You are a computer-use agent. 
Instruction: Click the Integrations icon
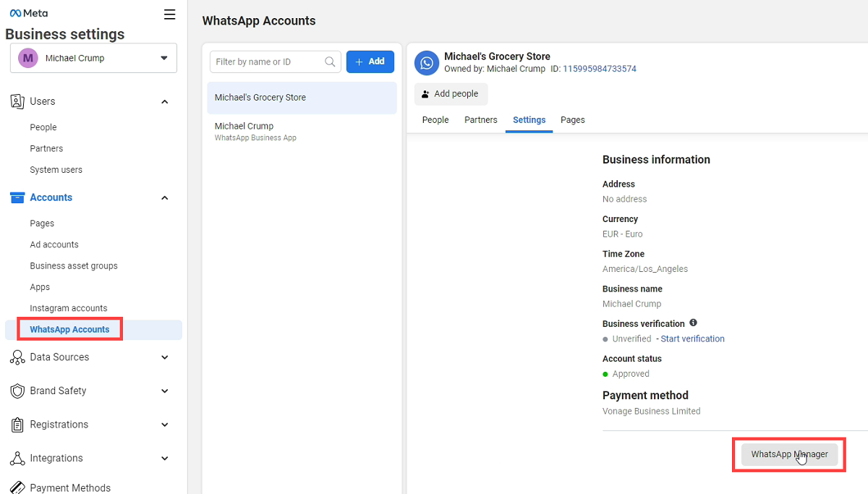pos(17,459)
